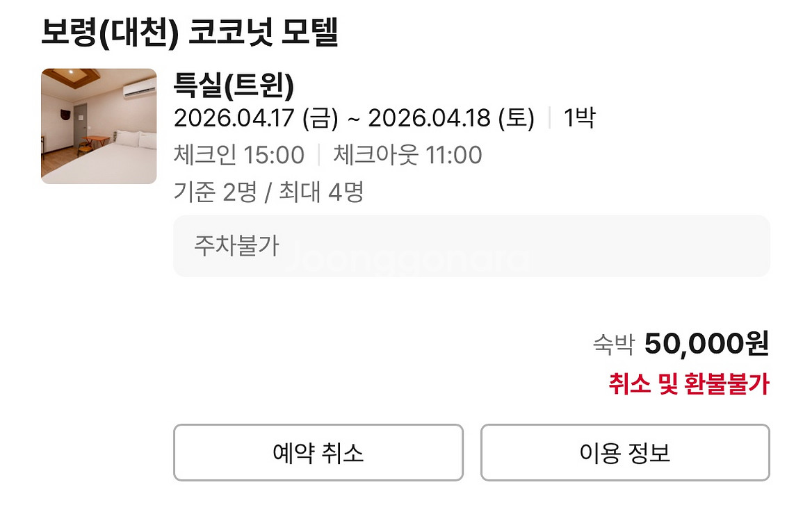Select check-out date 2026.04.18 (토)
Screen dimensions: 812x521
click(450, 119)
